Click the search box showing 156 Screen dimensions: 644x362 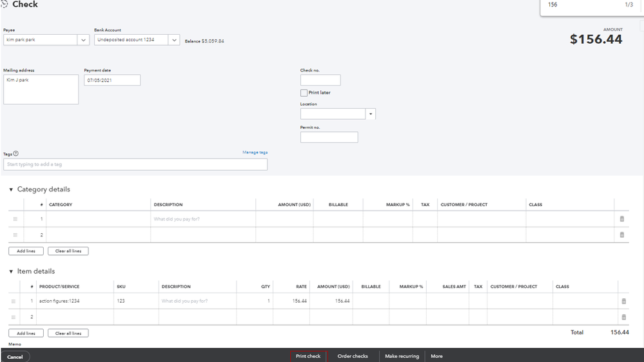point(583,5)
